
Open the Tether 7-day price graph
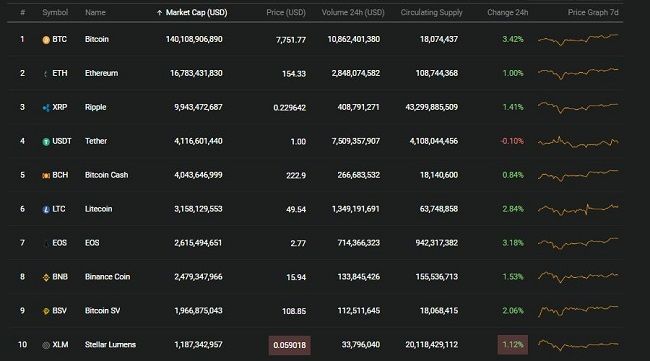pyautogui.click(x=578, y=142)
